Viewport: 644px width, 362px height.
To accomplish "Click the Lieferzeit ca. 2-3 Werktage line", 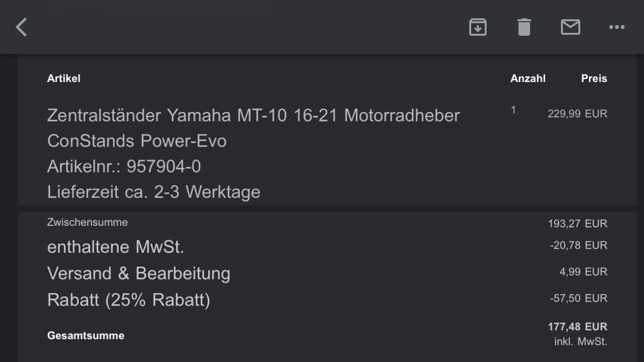I will click(x=154, y=192).
